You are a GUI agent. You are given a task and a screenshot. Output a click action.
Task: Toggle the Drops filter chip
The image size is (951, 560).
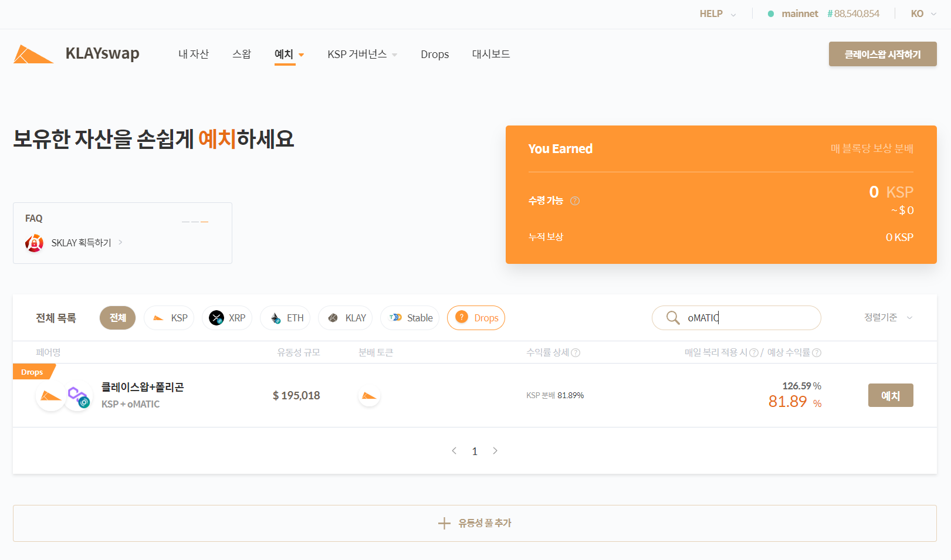tap(476, 318)
